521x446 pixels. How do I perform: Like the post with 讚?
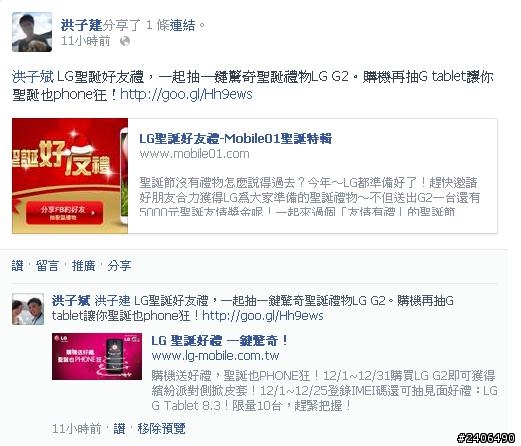(x=17, y=266)
